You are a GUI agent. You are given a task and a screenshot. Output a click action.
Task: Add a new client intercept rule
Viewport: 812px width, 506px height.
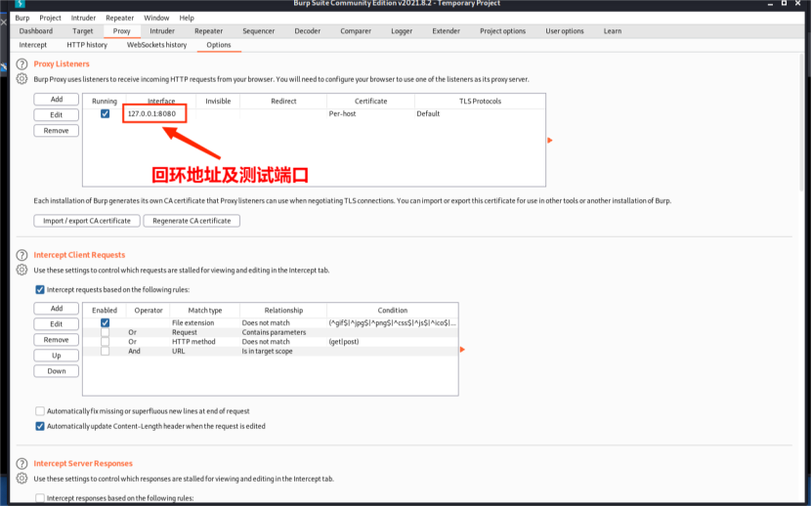click(x=57, y=308)
